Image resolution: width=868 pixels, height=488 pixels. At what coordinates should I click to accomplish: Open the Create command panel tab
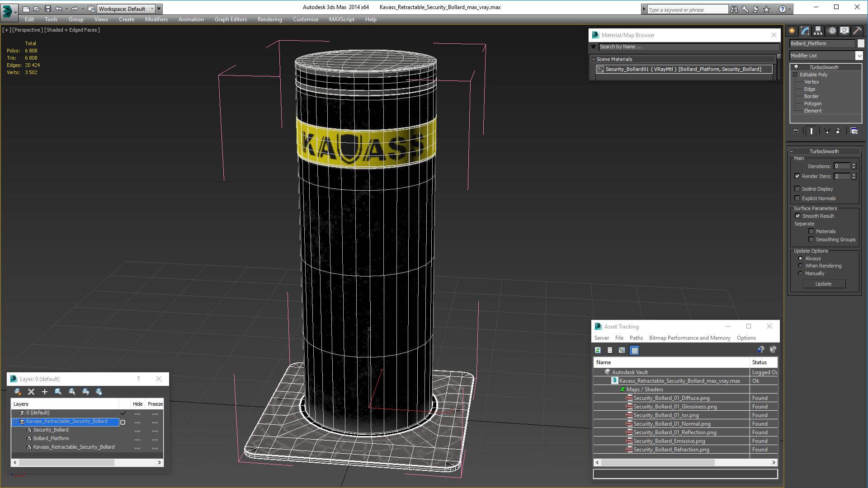click(x=792, y=31)
